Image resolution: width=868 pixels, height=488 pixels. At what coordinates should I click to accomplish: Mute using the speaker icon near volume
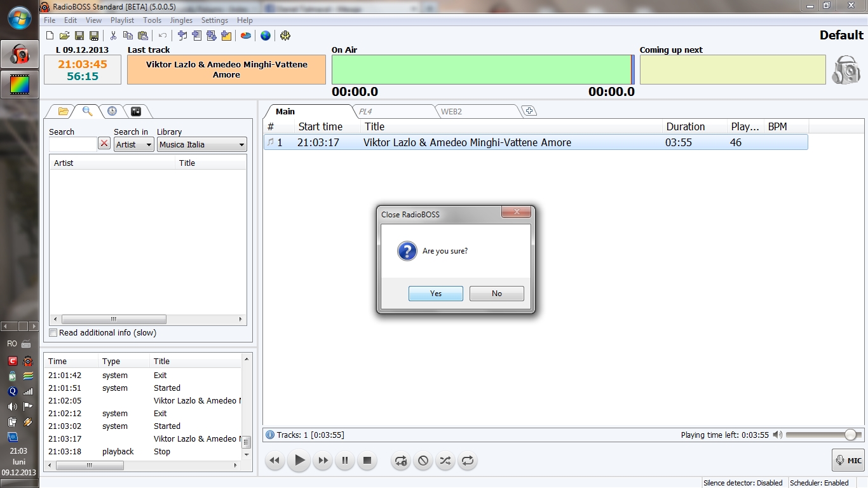pyautogui.click(x=778, y=435)
